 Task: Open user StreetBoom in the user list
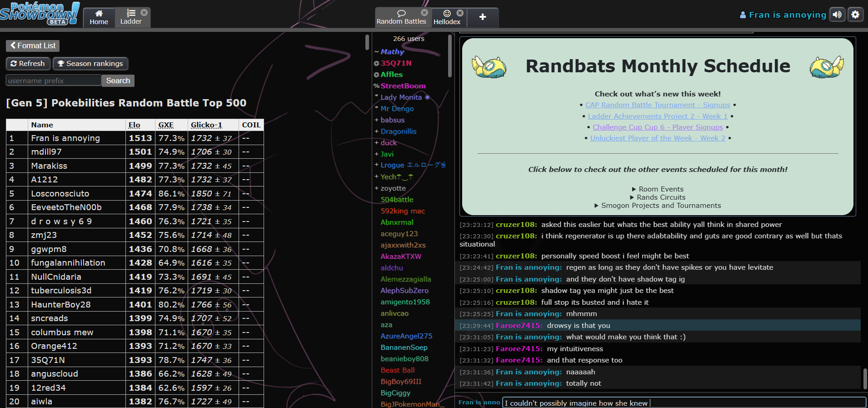403,86
